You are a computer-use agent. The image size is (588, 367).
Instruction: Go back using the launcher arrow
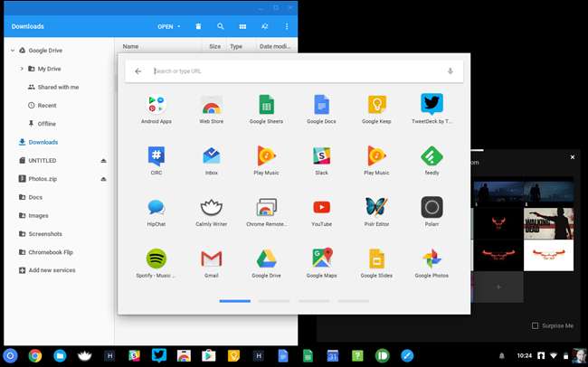point(138,71)
